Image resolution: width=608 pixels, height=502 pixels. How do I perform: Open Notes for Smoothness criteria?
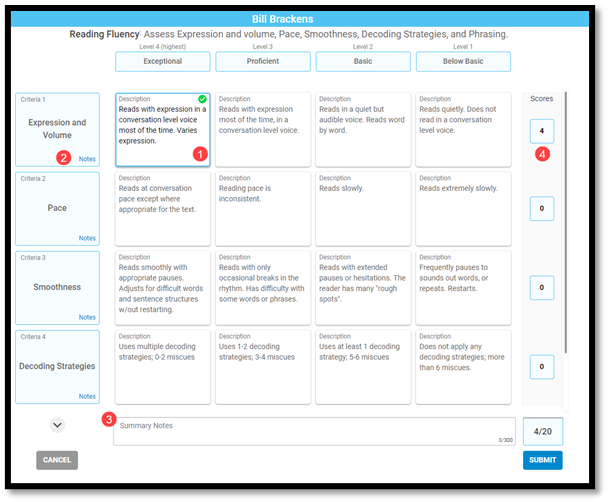[87, 317]
